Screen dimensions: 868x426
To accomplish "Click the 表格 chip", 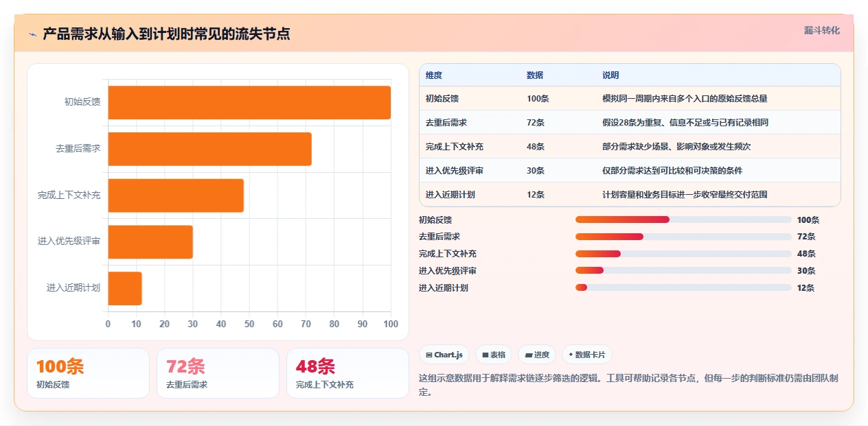I will (x=494, y=355).
